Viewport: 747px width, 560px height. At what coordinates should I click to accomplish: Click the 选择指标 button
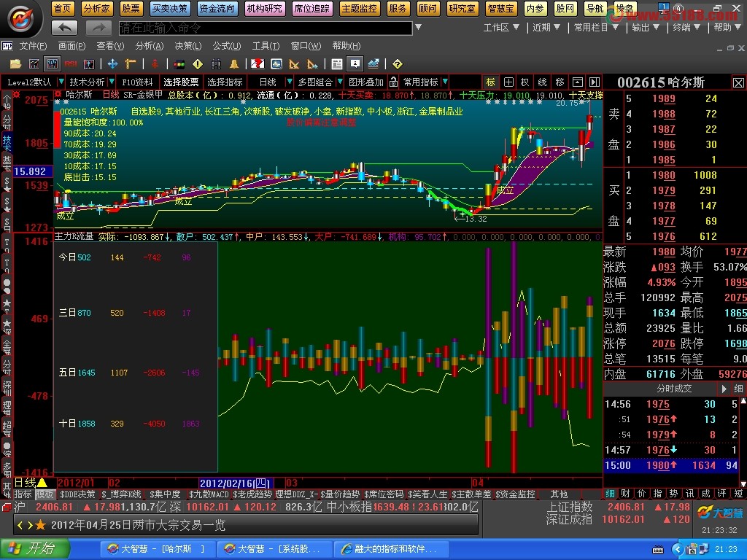[225, 82]
